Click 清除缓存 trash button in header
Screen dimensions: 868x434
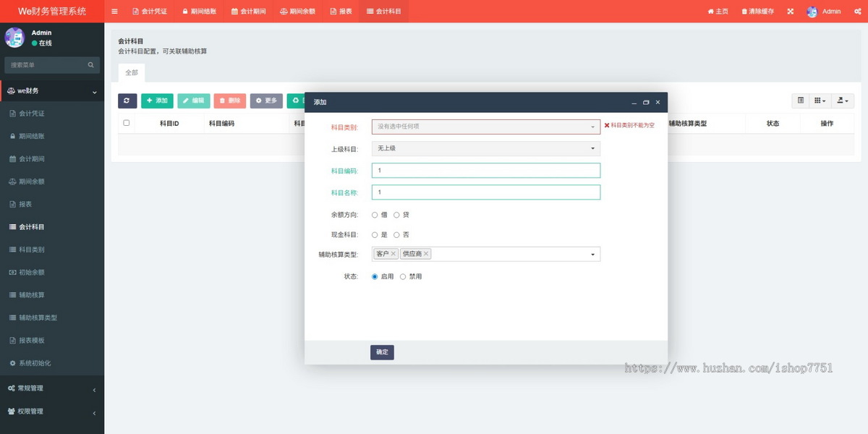coord(757,12)
